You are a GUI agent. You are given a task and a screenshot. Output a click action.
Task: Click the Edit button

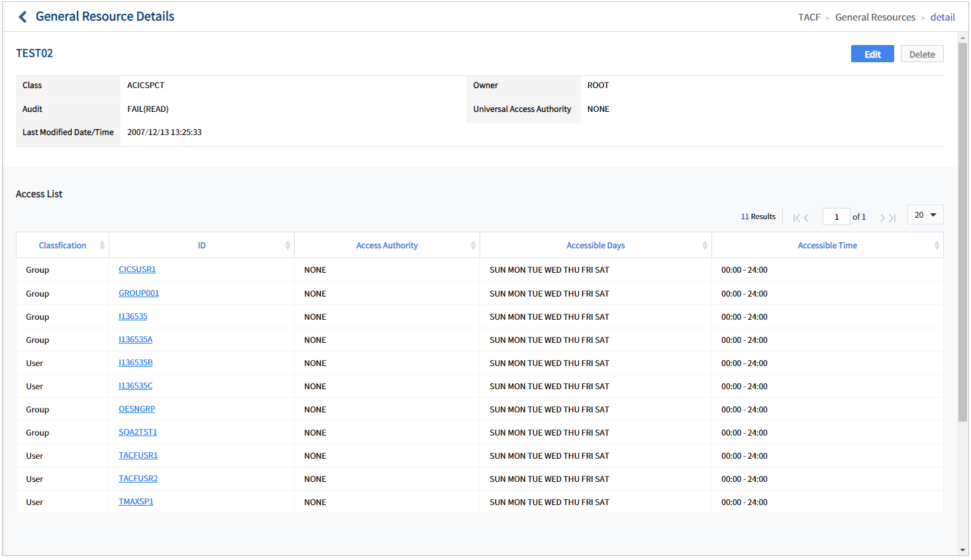[872, 54]
